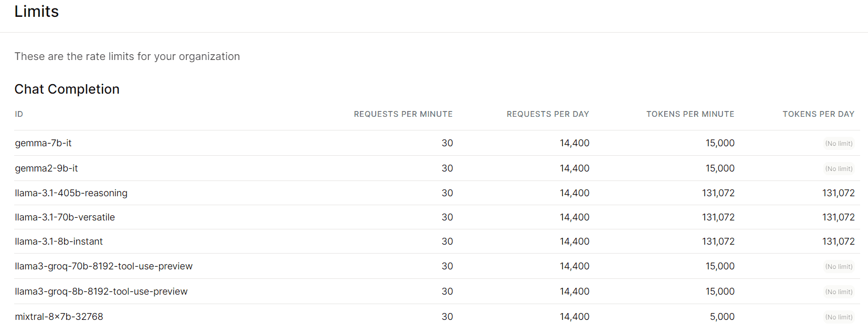
Task: Select llama3-groq-70b-8192-tool-use-preview entry
Action: pos(104,266)
